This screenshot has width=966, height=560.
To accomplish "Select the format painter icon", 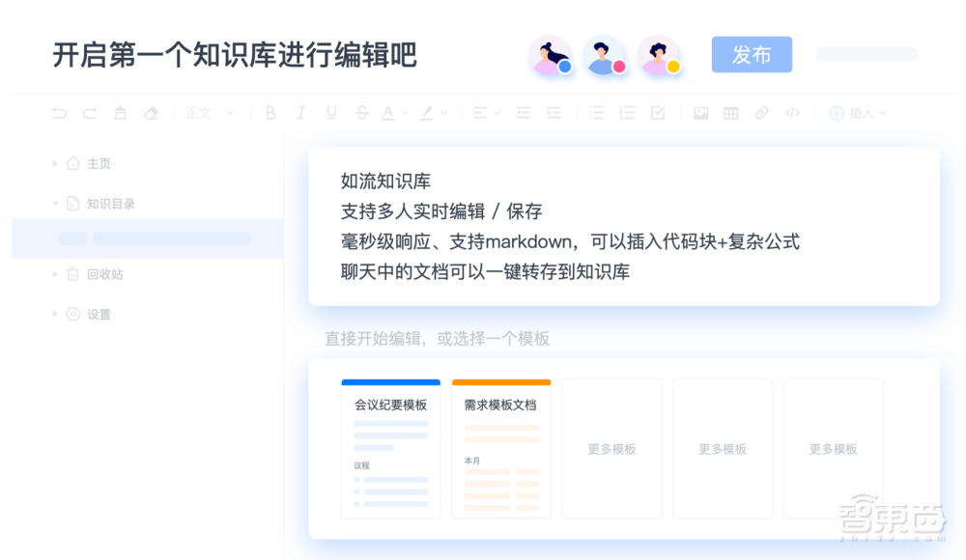I will coord(120,113).
